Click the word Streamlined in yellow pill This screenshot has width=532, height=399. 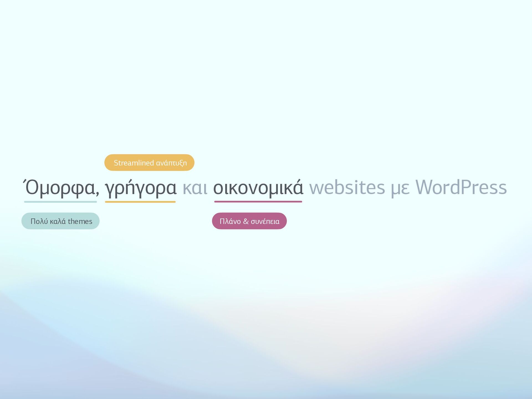134,163
